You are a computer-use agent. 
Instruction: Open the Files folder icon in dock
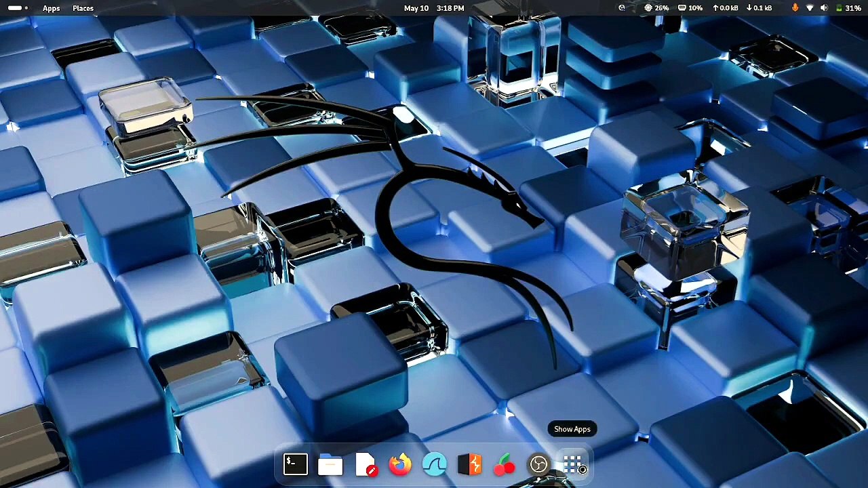(x=330, y=465)
